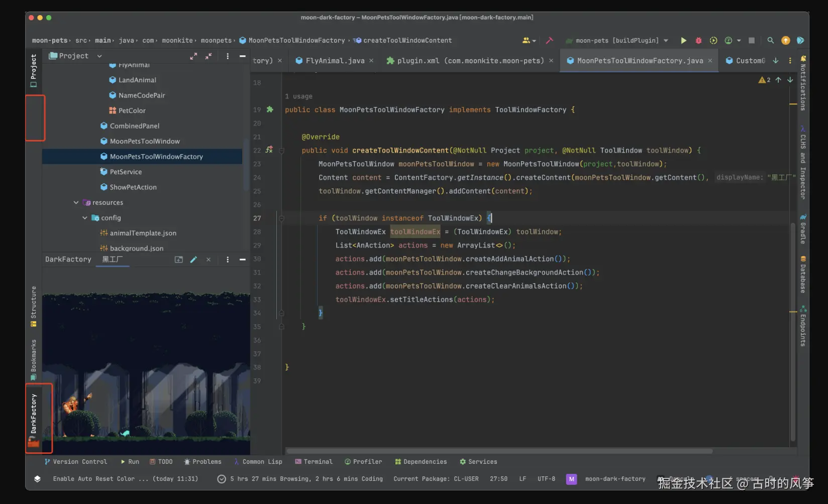This screenshot has width=828, height=504.
Task: Switch to the plugin.xml editor tab
Action: coord(470,61)
